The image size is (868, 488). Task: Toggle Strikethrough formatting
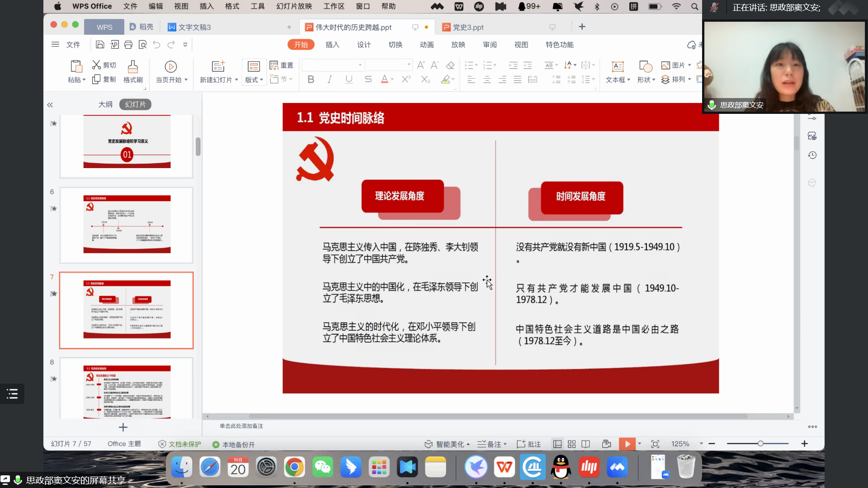pos(368,80)
